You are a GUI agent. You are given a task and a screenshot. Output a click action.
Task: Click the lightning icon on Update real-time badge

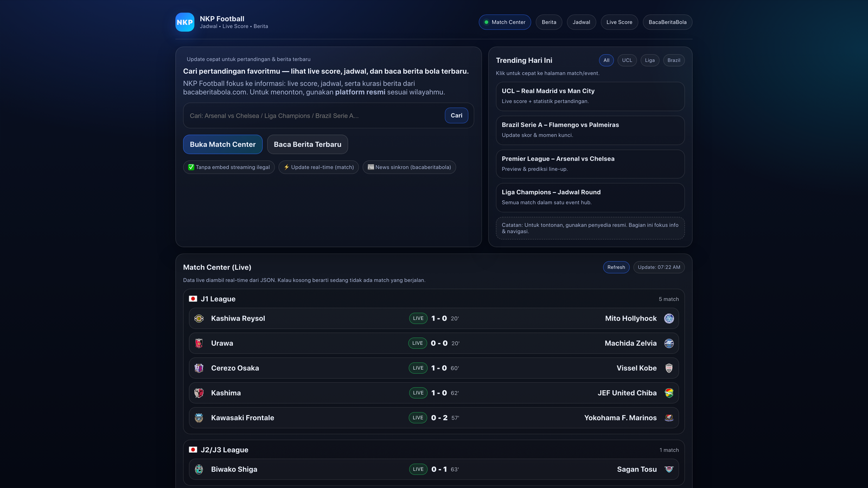(286, 167)
